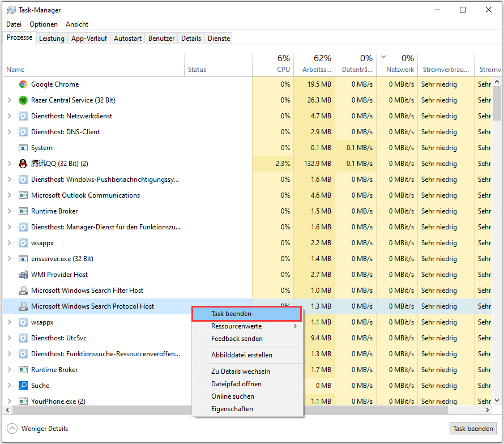The width and height of the screenshot is (504, 444).
Task: Open the Ressourcenwerte submenu arrow
Action: [x=295, y=326]
